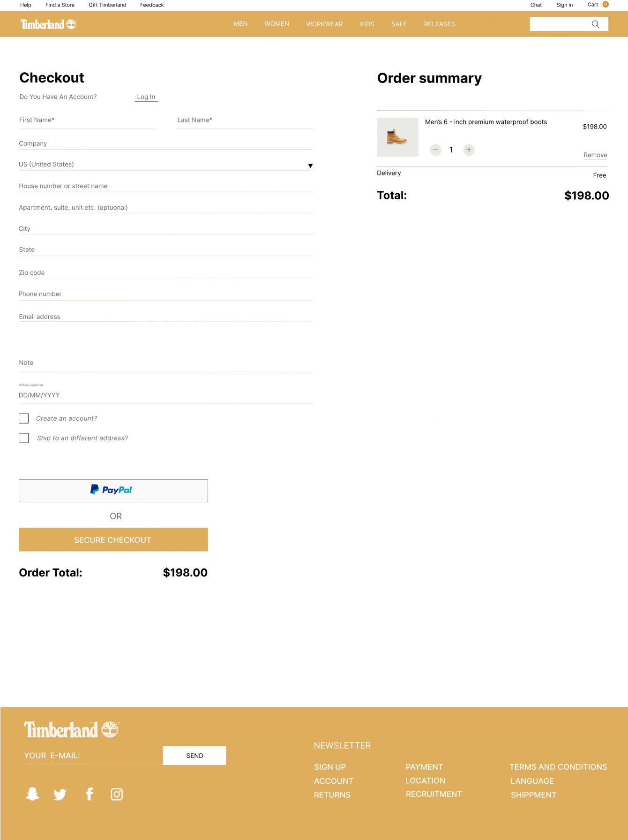This screenshot has width=628, height=840.
Task: Increase boot quantity with plus icon
Action: (x=469, y=150)
